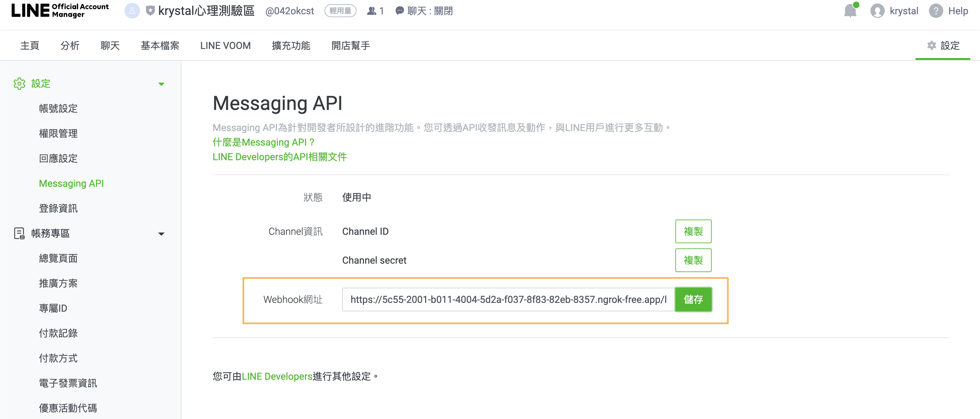
Task: Click the krystal心理測驗區 account name
Action: coord(206,11)
